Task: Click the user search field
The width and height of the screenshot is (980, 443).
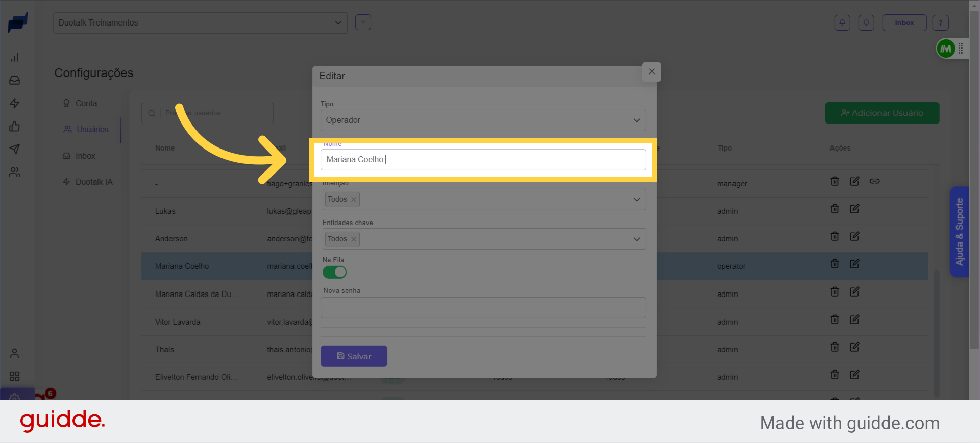Action: [207, 113]
